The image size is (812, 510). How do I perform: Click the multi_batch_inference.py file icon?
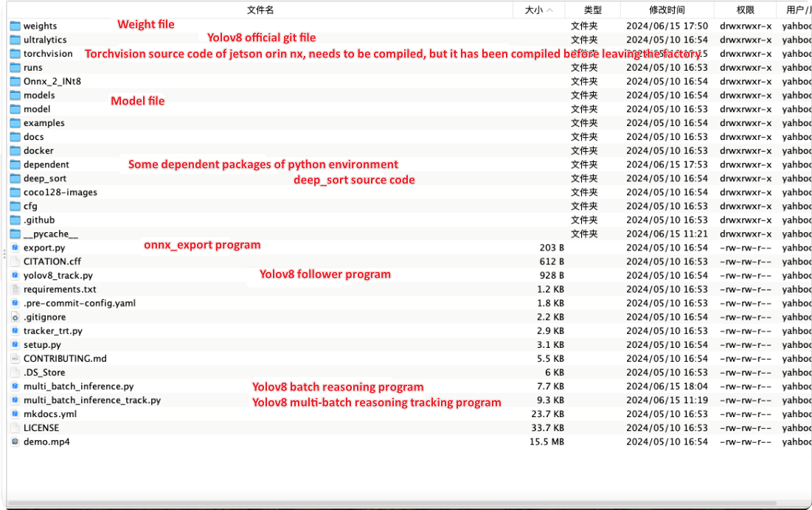pos(15,386)
